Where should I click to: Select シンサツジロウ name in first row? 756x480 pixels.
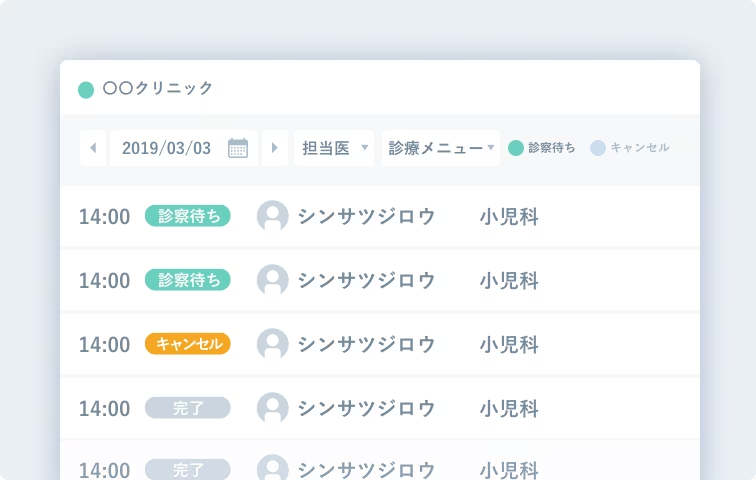[x=366, y=216]
